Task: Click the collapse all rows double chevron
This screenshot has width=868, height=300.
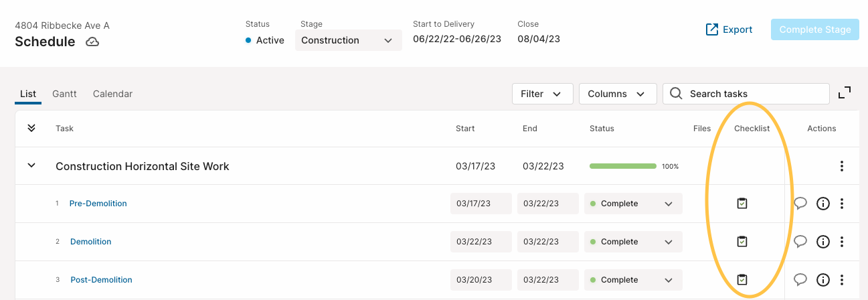Action: tap(31, 128)
